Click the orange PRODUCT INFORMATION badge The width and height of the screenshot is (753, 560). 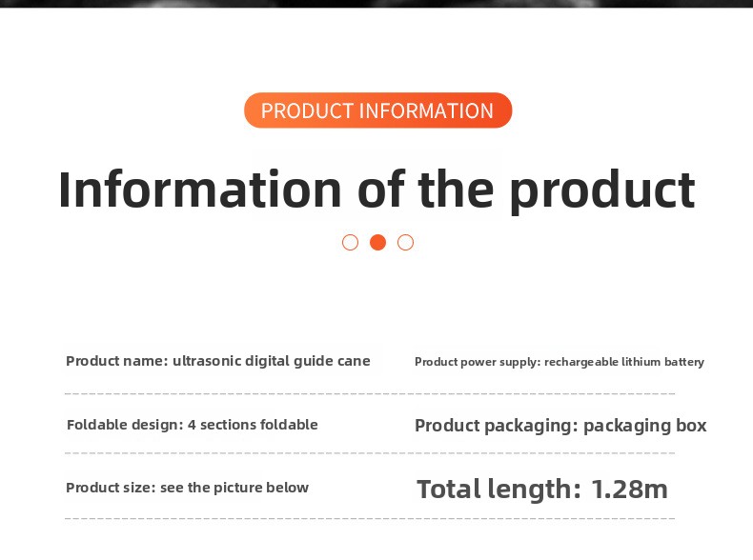pos(377,110)
